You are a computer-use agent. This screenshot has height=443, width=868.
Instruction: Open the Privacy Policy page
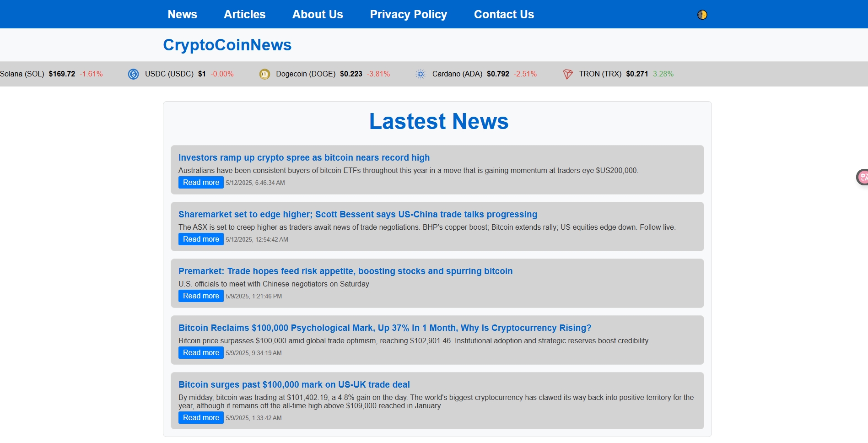[x=408, y=14]
